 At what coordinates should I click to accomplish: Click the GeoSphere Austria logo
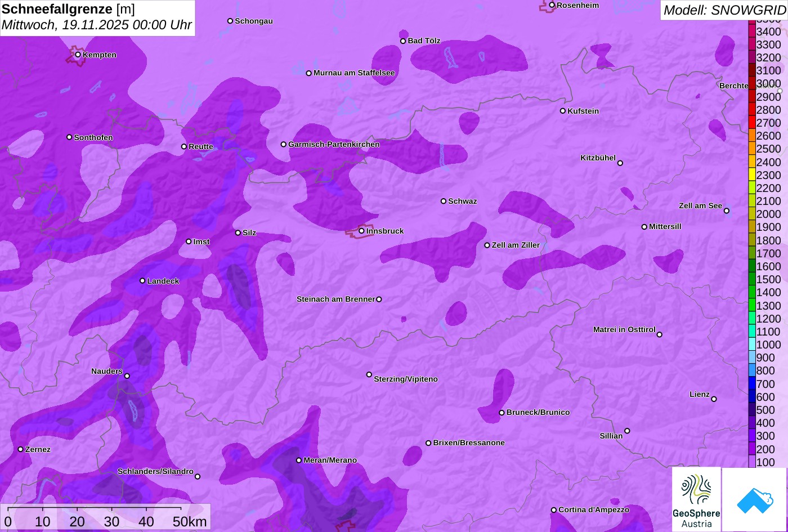pos(696,499)
